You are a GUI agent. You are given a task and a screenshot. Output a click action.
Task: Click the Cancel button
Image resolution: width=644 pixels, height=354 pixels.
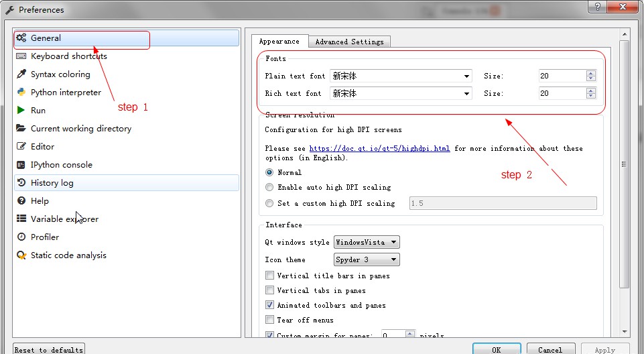point(550,349)
